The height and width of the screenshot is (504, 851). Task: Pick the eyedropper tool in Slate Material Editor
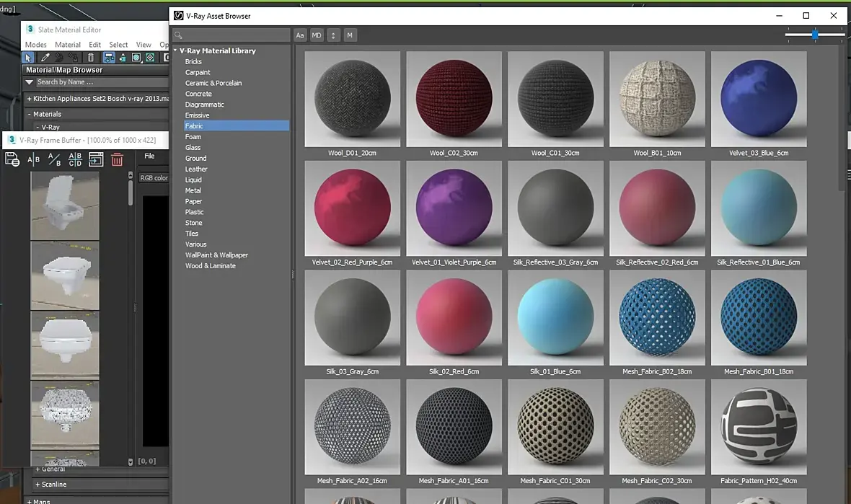coord(45,58)
